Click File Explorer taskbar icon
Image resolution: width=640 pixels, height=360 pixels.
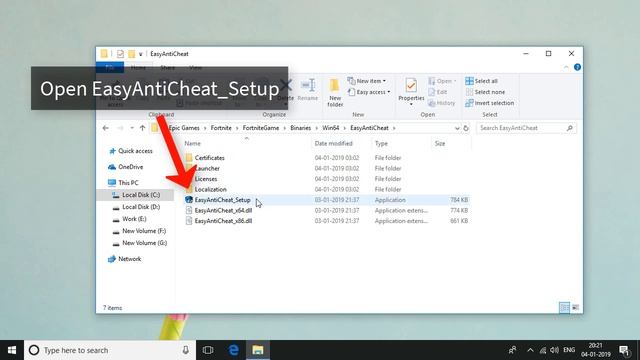coord(258,350)
